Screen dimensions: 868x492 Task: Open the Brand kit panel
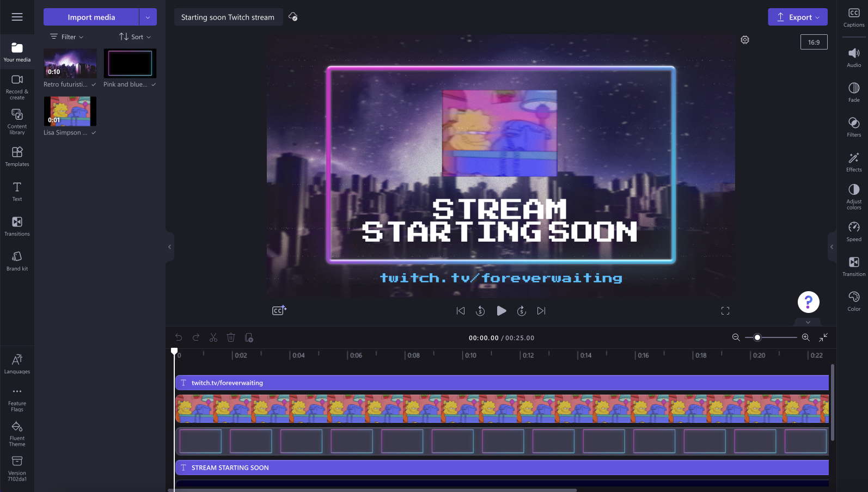click(x=17, y=261)
